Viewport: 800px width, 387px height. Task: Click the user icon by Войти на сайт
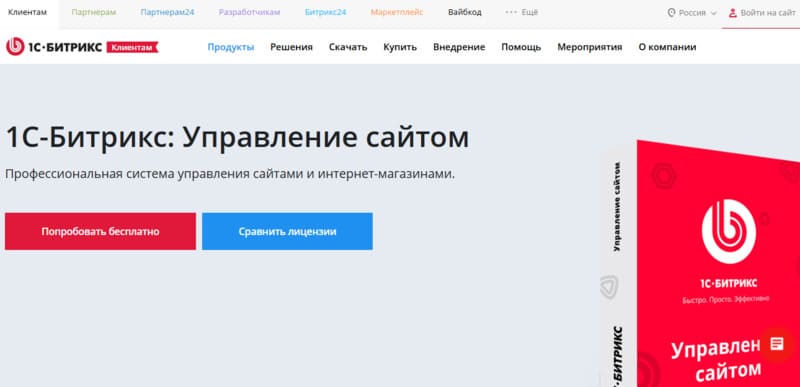click(x=733, y=13)
